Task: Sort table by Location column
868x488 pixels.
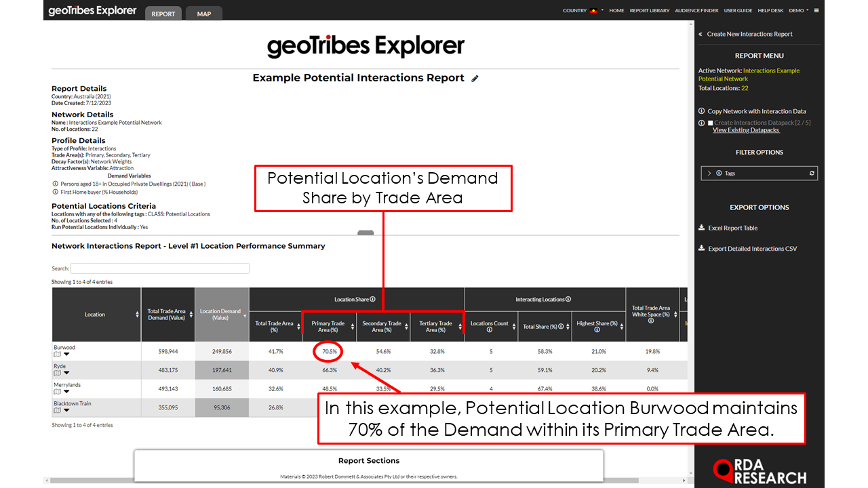Action: pyautogui.click(x=96, y=314)
